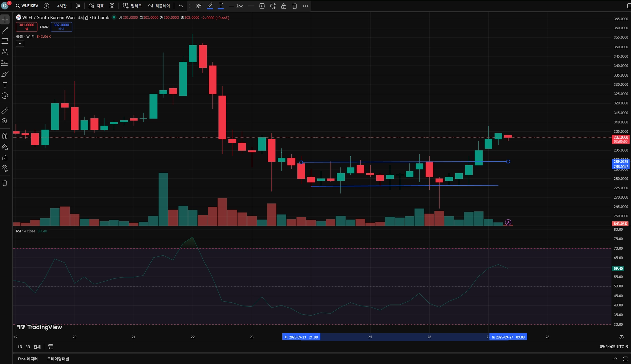Click the sidebar remove objects trash icon

pos(5,183)
